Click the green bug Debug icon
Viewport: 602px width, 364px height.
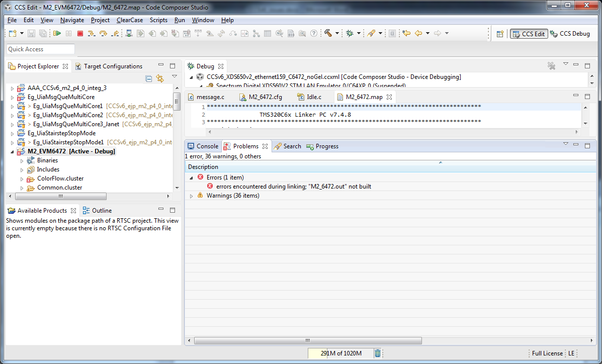(350, 33)
